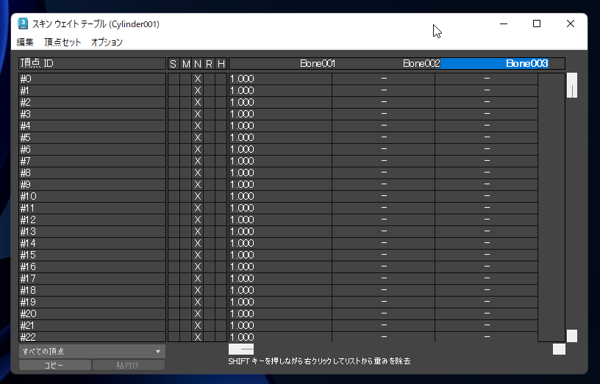Click the vertical scrollbar thumb at top
This screenshot has width=600, height=384.
tap(572, 85)
